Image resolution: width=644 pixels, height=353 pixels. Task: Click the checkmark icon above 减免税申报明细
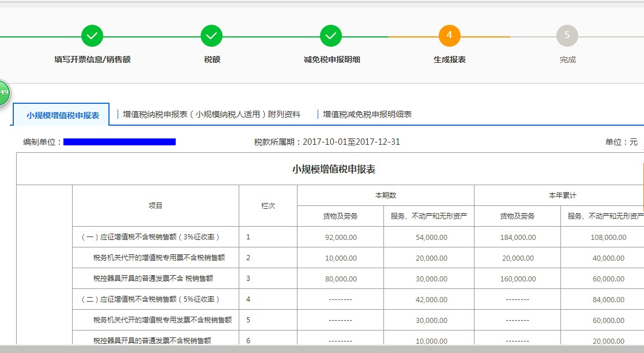[330, 35]
